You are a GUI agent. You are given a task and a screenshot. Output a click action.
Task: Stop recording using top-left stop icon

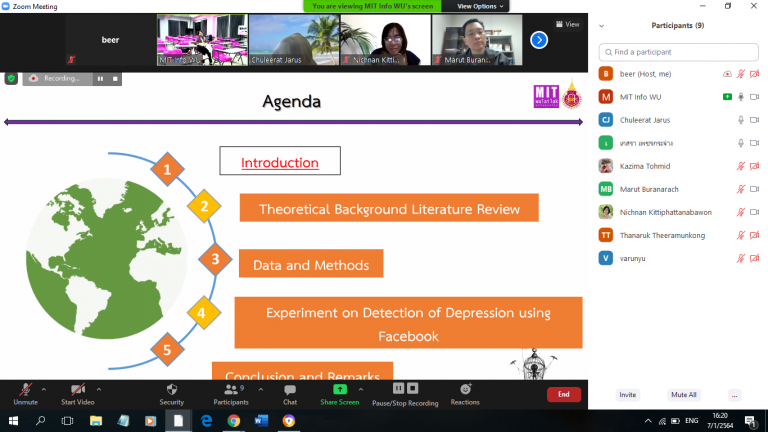pos(115,78)
